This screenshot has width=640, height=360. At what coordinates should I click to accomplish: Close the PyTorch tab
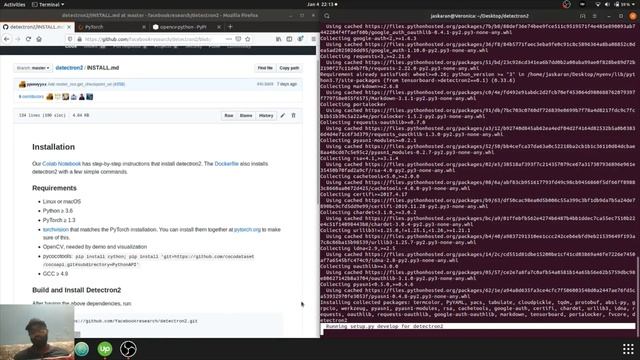click(144, 27)
